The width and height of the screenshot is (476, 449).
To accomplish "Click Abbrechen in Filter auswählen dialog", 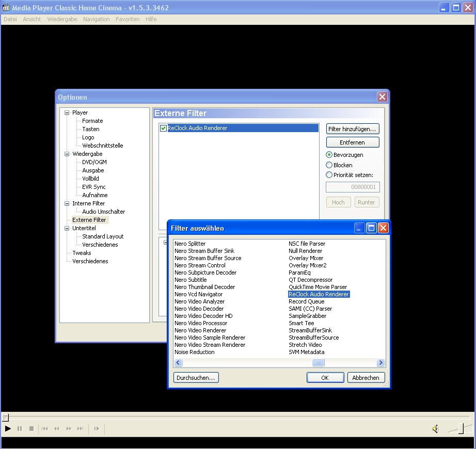I will (366, 378).
